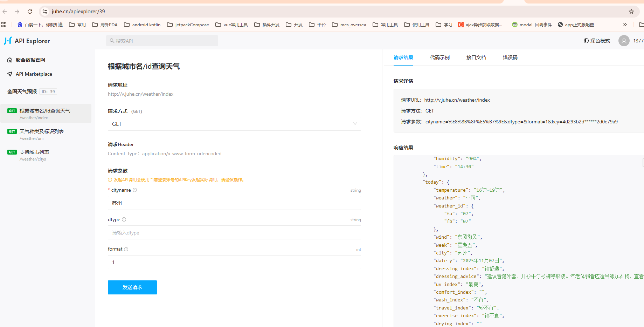Viewport: 644px width, 327px height.
Task: Open the android kotlin bookmarks folder
Action: click(x=142, y=25)
